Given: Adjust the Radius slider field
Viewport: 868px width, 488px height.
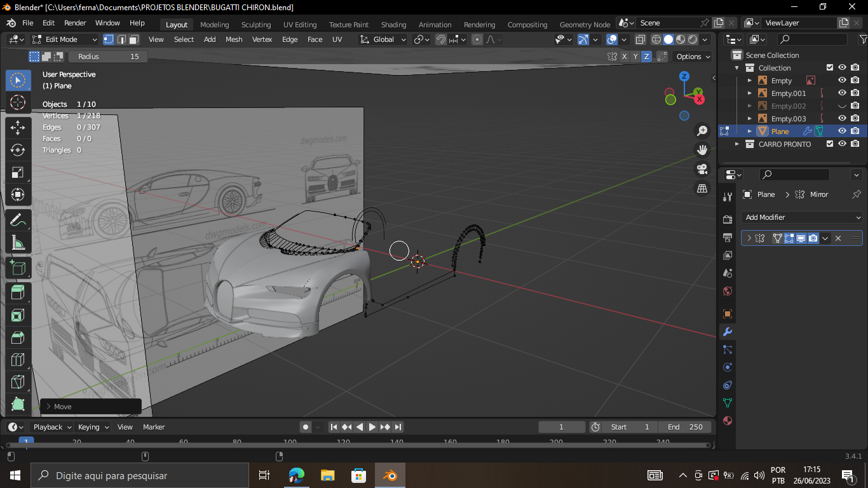Looking at the screenshot, I should click(x=108, y=57).
